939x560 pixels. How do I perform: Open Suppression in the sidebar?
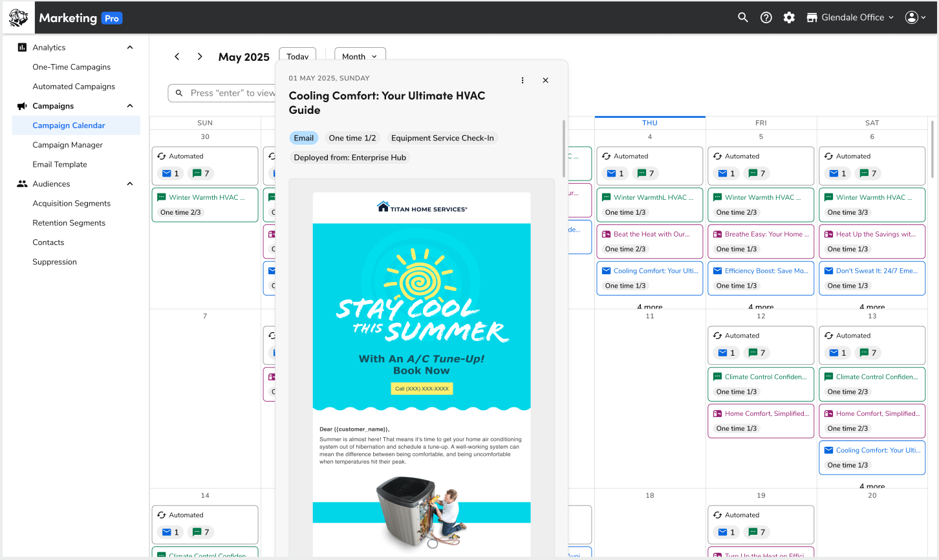55,262
